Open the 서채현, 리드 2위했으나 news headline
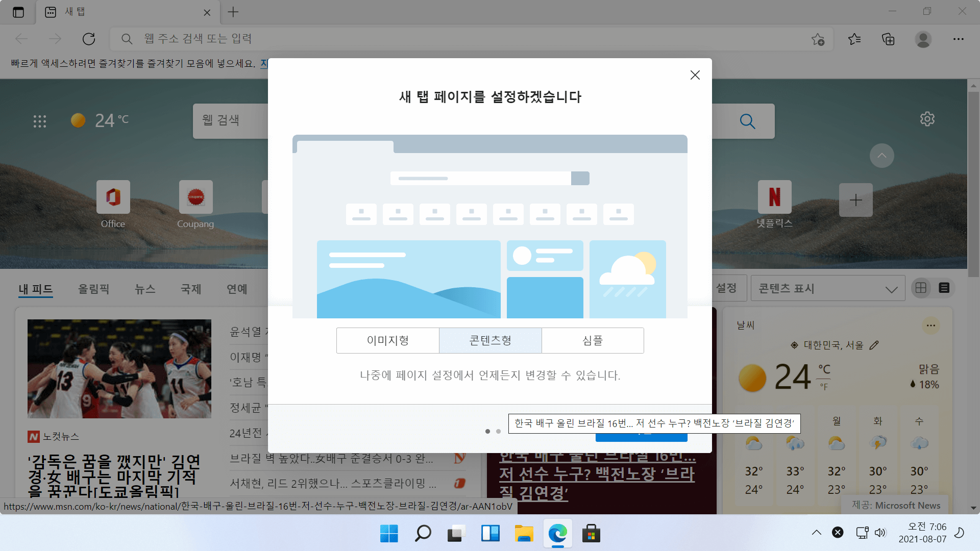Screen dimensions: 980x551 [x=333, y=483]
